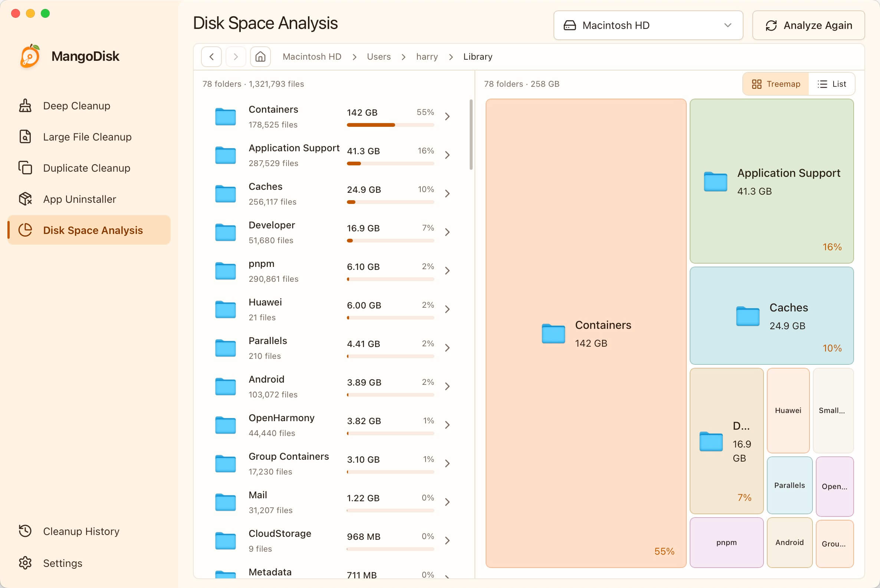Open Deep Cleanup from the sidebar
Image resolution: width=880 pixels, height=588 pixels.
pyautogui.click(x=89, y=106)
